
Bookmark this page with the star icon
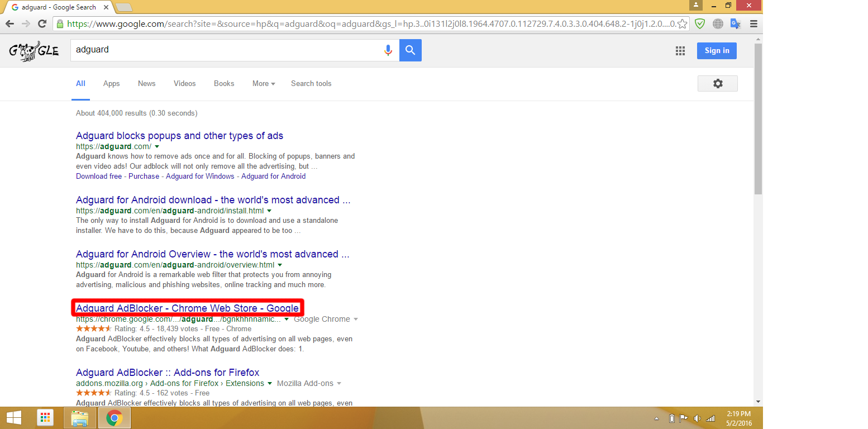pos(682,24)
